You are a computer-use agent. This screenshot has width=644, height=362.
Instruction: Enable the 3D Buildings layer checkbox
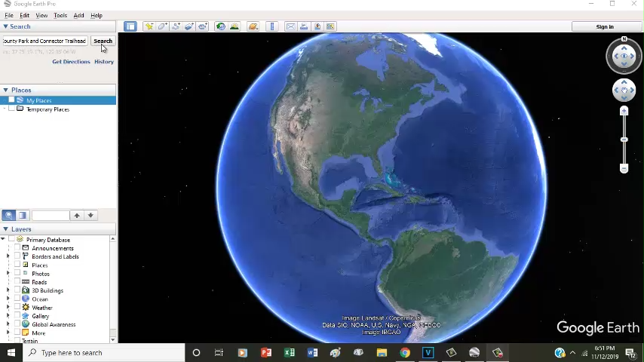[x=17, y=290]
